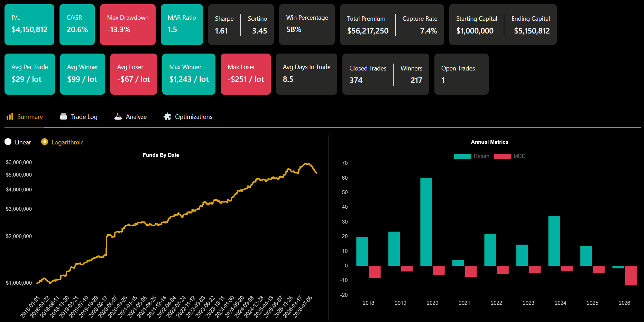Click the Avg Per Trade value $29 / lot
This screenshot has width=644, height=322.
27,79
